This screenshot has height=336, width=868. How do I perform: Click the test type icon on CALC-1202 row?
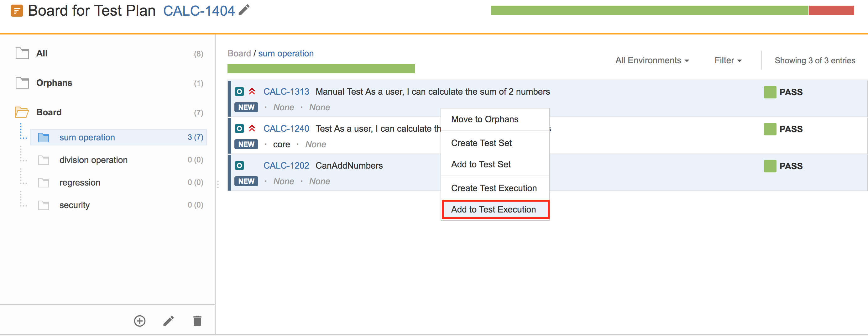tap(239, 165)
